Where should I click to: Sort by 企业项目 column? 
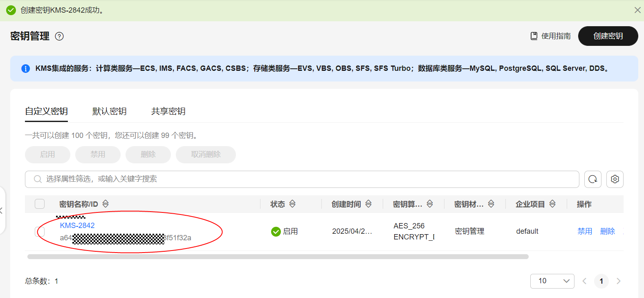pos(552,204)
